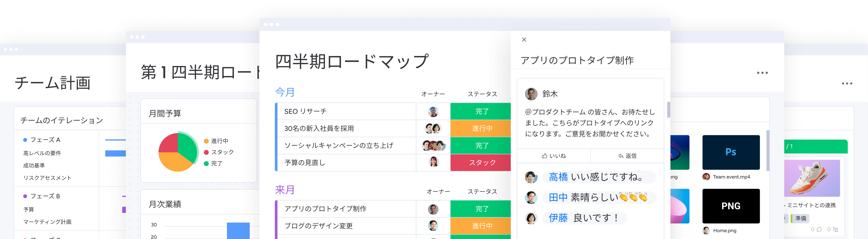
Task: Open the 進行中 status of 30名の新入社員を採用
Action: [x=481, y=128]
